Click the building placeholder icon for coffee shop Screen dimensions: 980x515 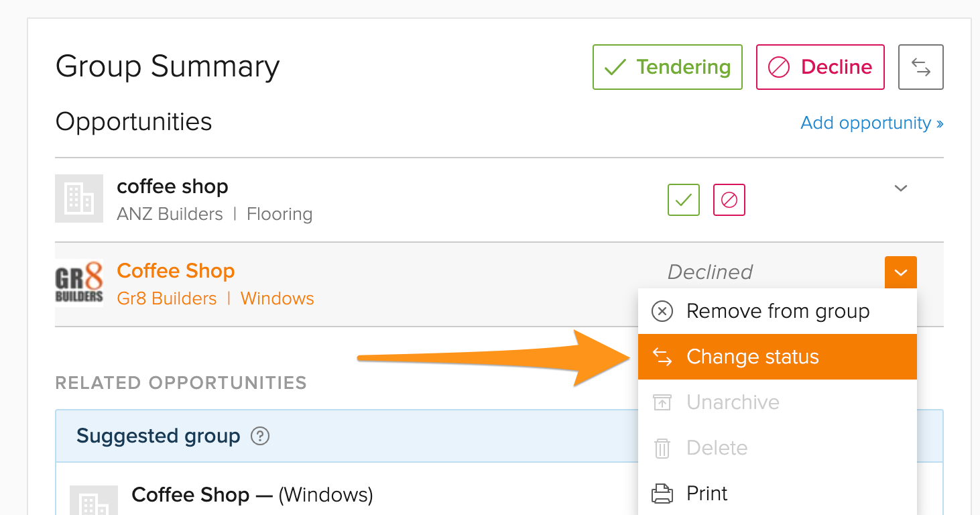coord(79,198)
